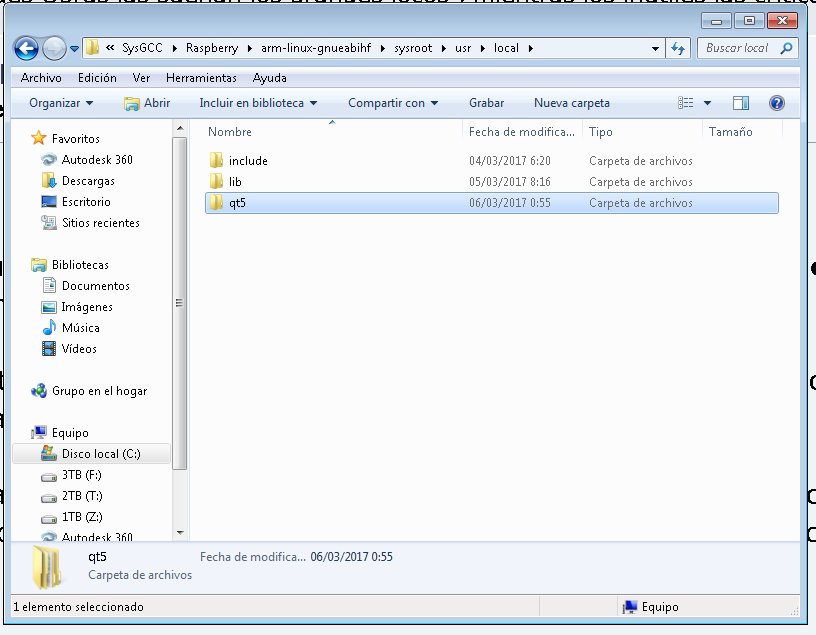
Task: Open Documentos library
Action: point(96,285)
